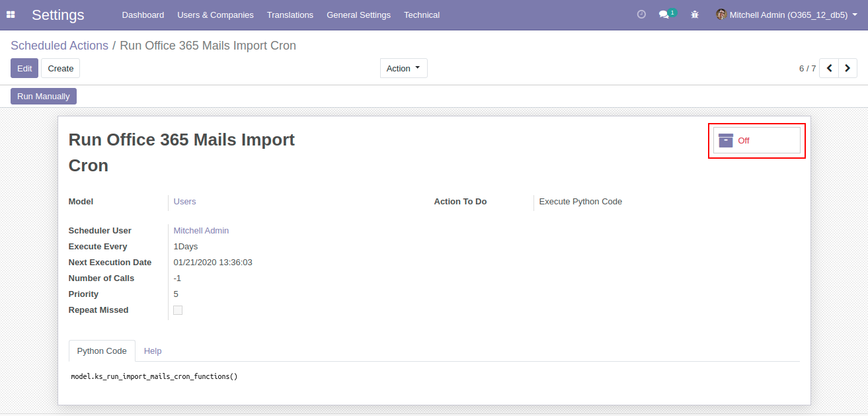
Task: Open the conversations chat bubble icon
Action: coord(664,15)
